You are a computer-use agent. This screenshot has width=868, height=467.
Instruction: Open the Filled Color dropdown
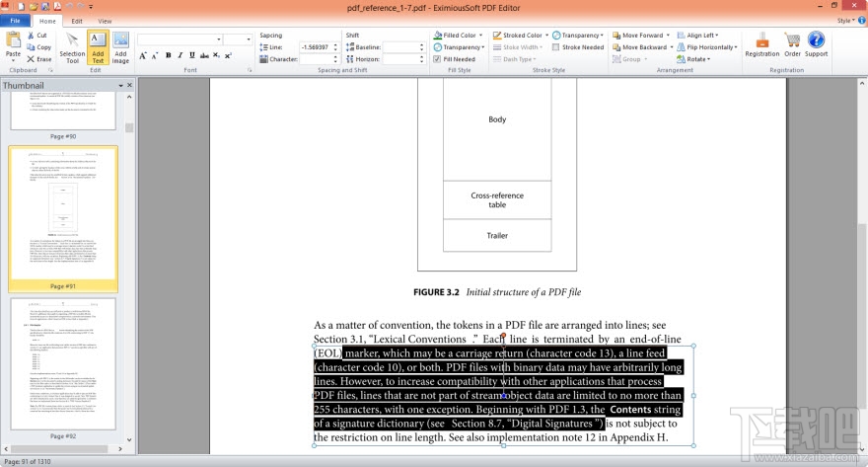[459, 35]
